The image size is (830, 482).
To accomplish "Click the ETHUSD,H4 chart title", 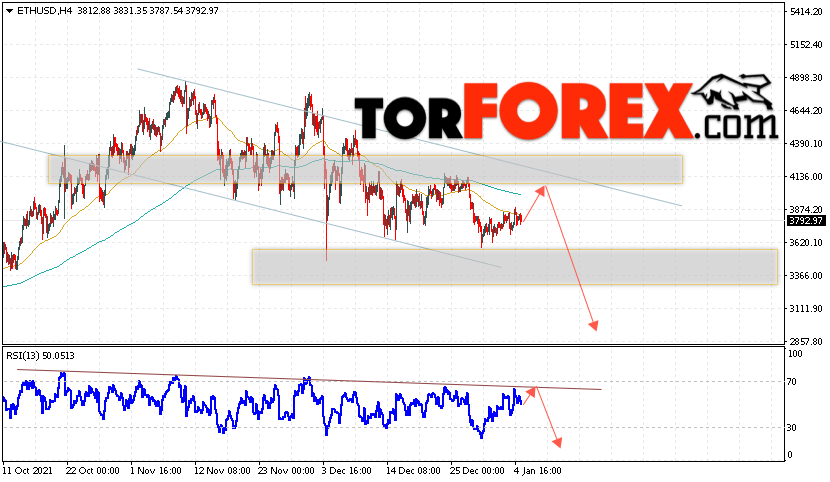I will pyautogui.click(x=45, y=11).
